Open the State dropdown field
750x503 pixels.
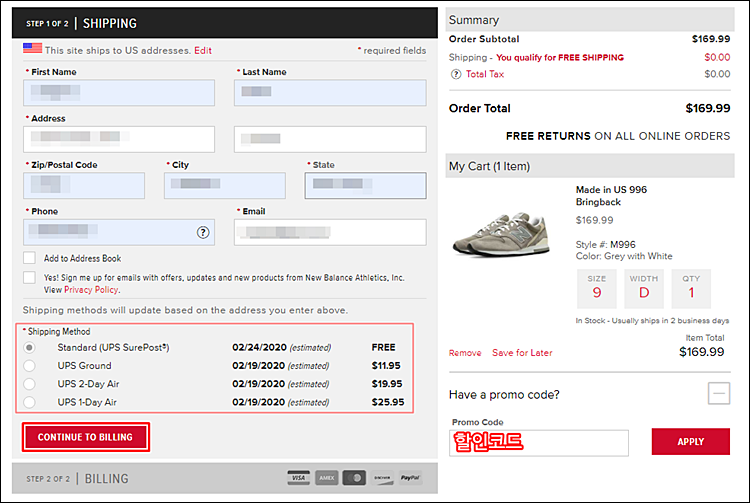point(365,186)
